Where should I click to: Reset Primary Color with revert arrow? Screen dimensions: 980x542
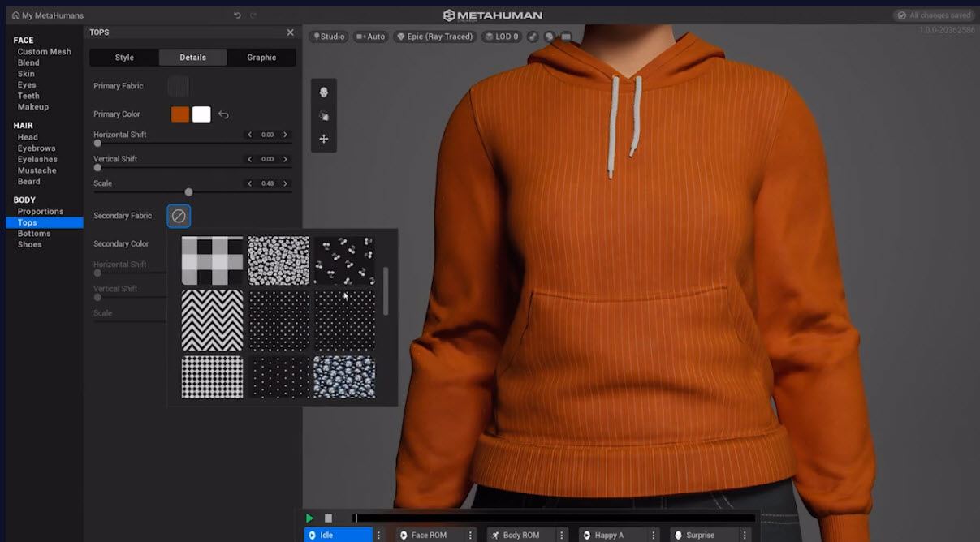pos(223,115)
